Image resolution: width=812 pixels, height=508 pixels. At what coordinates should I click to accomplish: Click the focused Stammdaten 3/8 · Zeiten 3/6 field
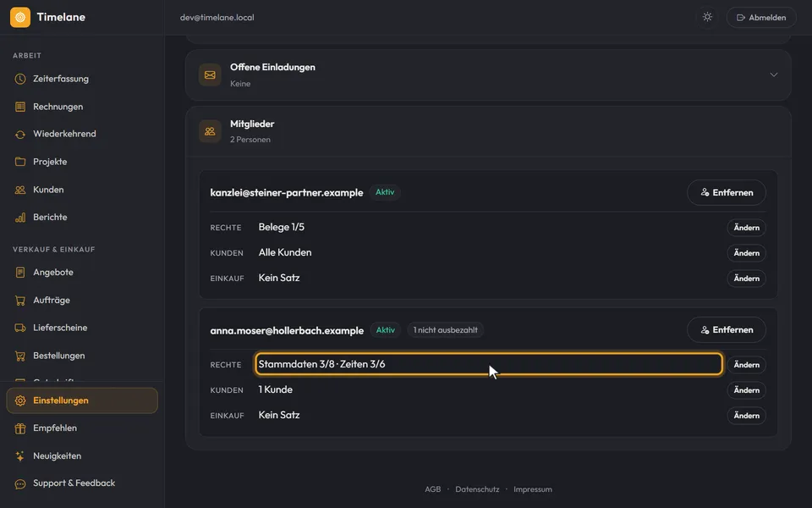tap(488, 364)
